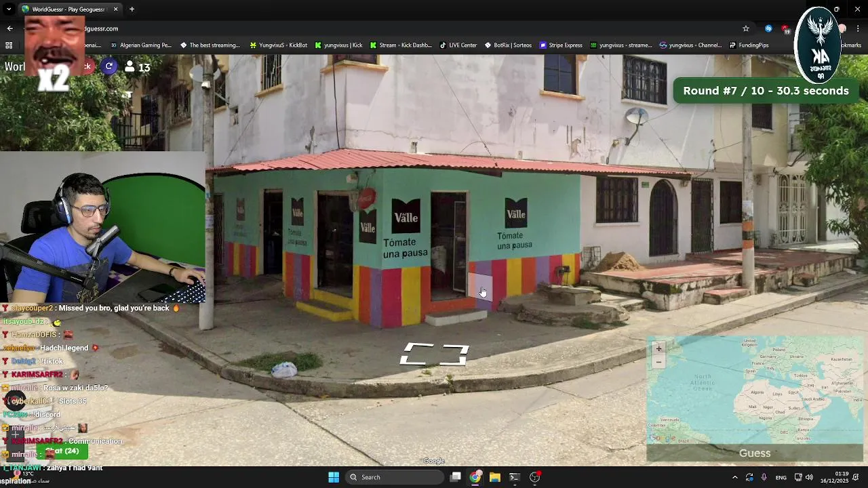Open the blue browser extension icon

tap(768, 28)
